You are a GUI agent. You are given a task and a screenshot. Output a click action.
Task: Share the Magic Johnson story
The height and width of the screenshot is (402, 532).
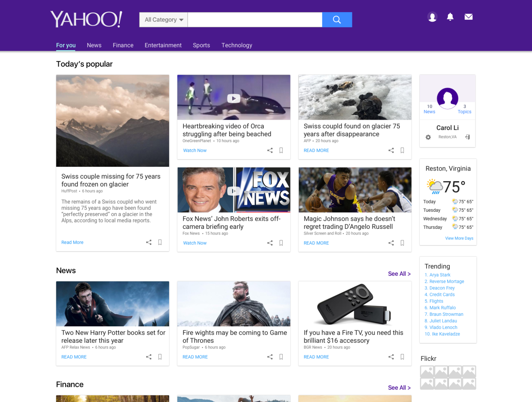pyautogui.click(x=391, y=243)
